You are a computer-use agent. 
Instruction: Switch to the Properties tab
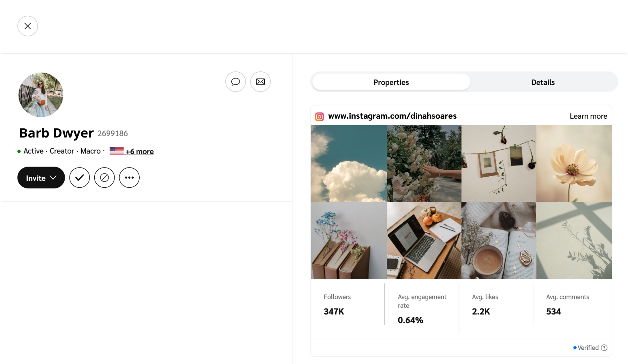click(x=391, y=82)
